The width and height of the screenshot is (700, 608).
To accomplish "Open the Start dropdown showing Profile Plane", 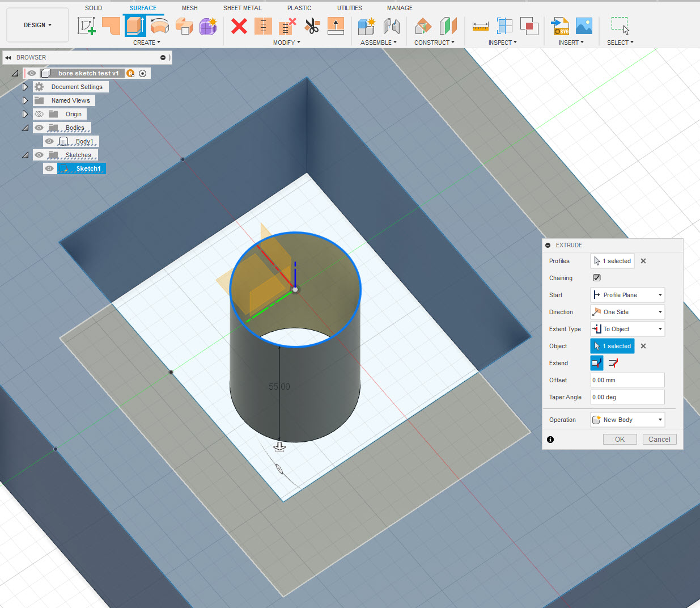I will [627, 295].
